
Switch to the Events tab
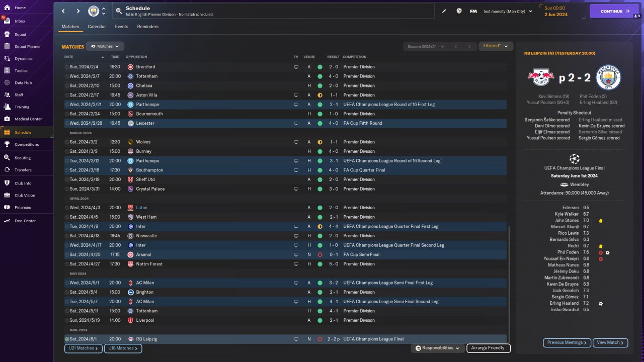click(121, 27)
